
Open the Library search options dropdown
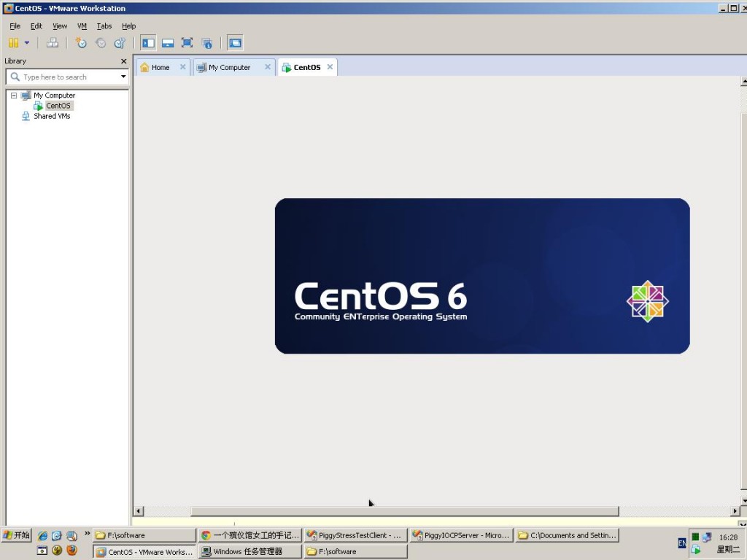(x=123, y=77)
